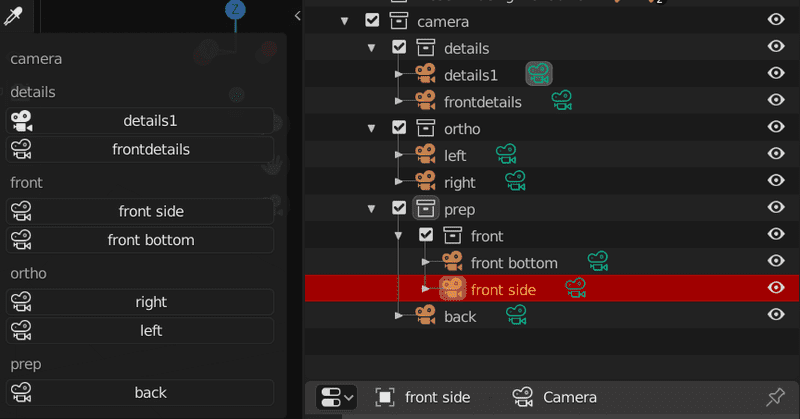Click orange camera icon of front side row
This screenshot has width=800, height=419.
[452, 288]
